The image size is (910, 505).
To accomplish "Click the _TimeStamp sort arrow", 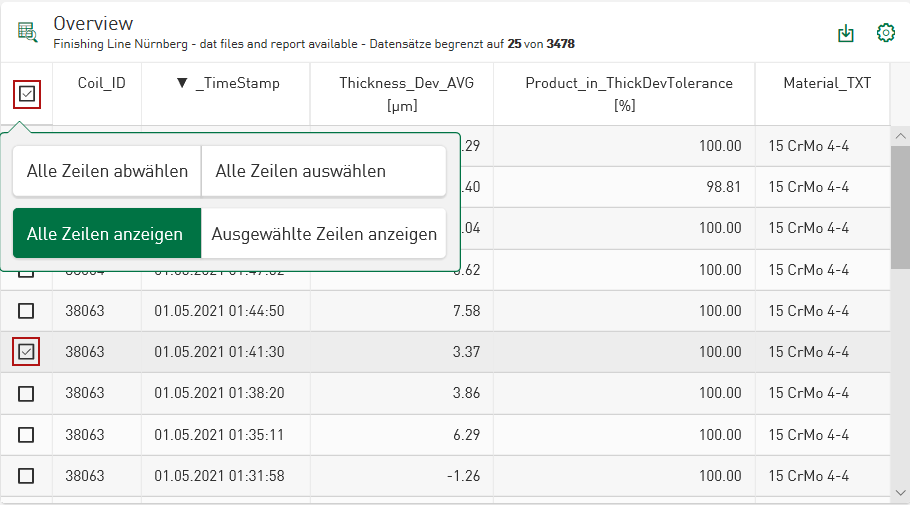I will click(x=182, y=83).
